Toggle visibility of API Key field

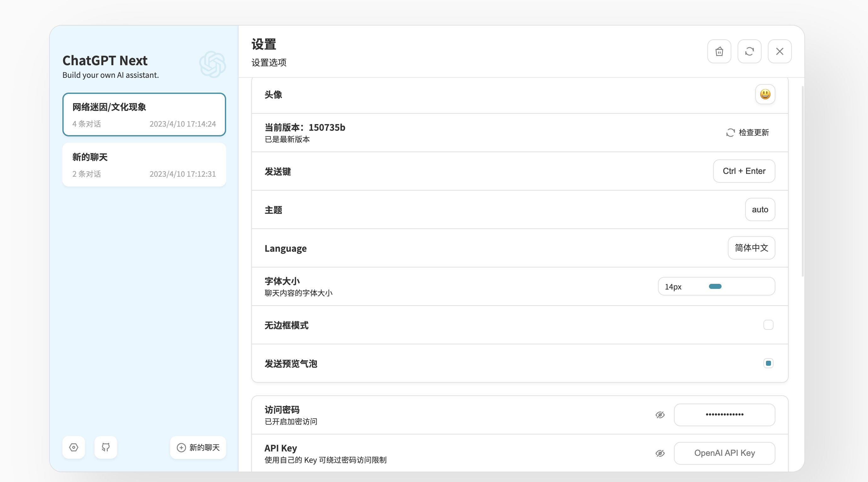click(660, 453)
